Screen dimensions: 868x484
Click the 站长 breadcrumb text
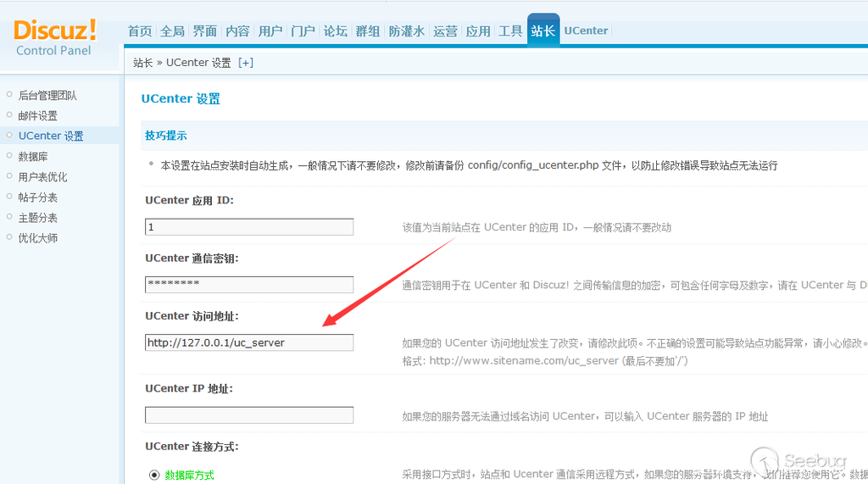click(x=142, y=63)
